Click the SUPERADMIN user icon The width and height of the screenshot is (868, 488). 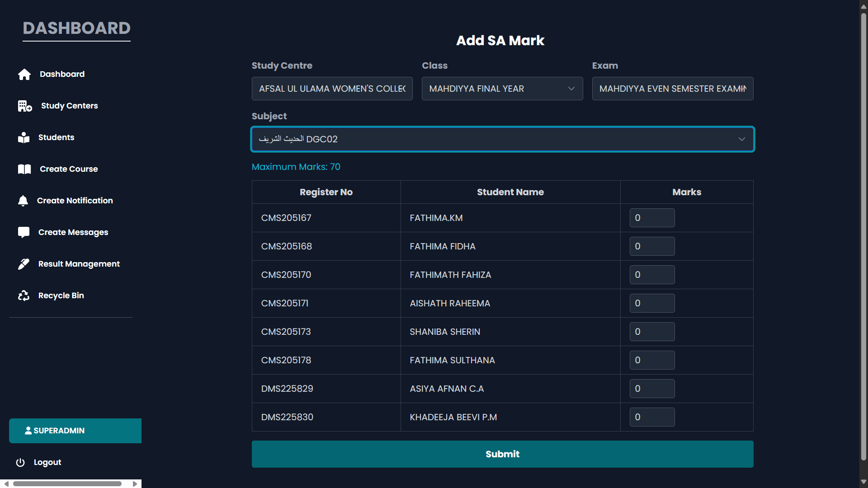click(x=28, y=431)
